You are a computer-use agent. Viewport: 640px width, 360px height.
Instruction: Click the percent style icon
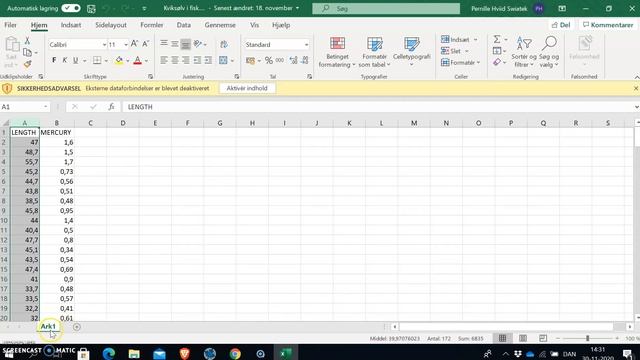pos(269,60)
